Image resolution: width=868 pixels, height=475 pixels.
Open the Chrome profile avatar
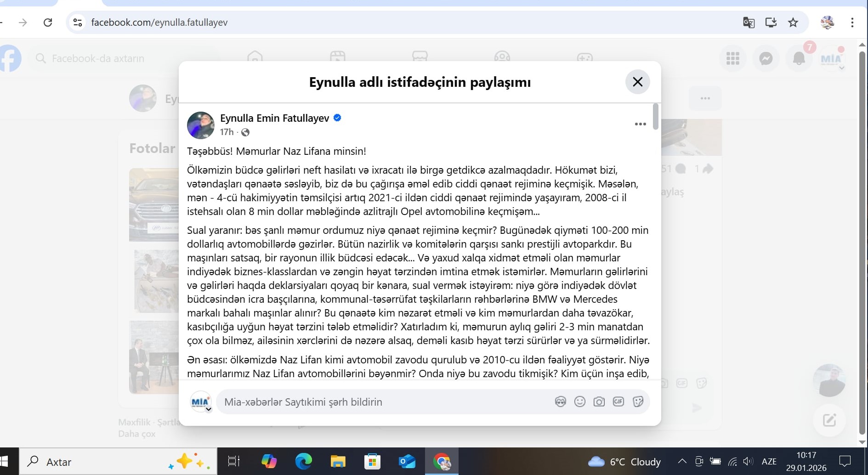(828, 23)
